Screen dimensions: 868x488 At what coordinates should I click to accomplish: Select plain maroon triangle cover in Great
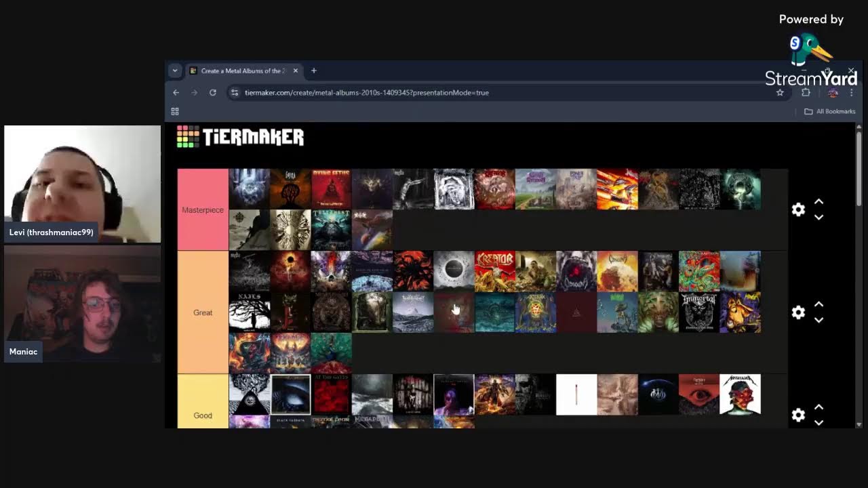click(x=576, y=312)
